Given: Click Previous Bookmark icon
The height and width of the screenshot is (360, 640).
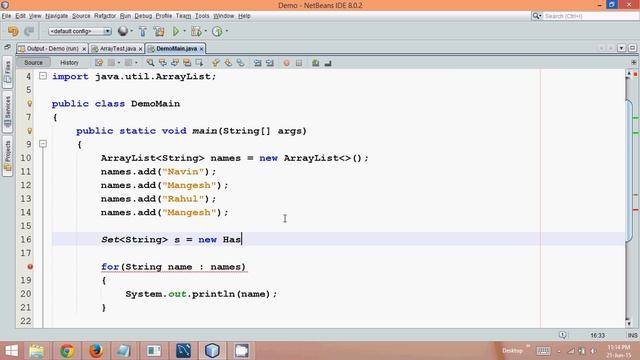Looking at the screenshot, I should click(216, 63).
